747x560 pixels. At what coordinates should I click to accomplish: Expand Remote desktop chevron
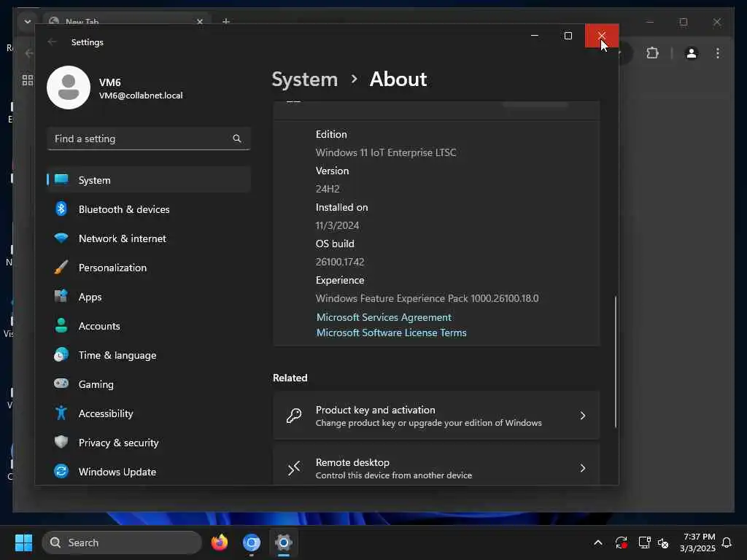tap(582, 468)
